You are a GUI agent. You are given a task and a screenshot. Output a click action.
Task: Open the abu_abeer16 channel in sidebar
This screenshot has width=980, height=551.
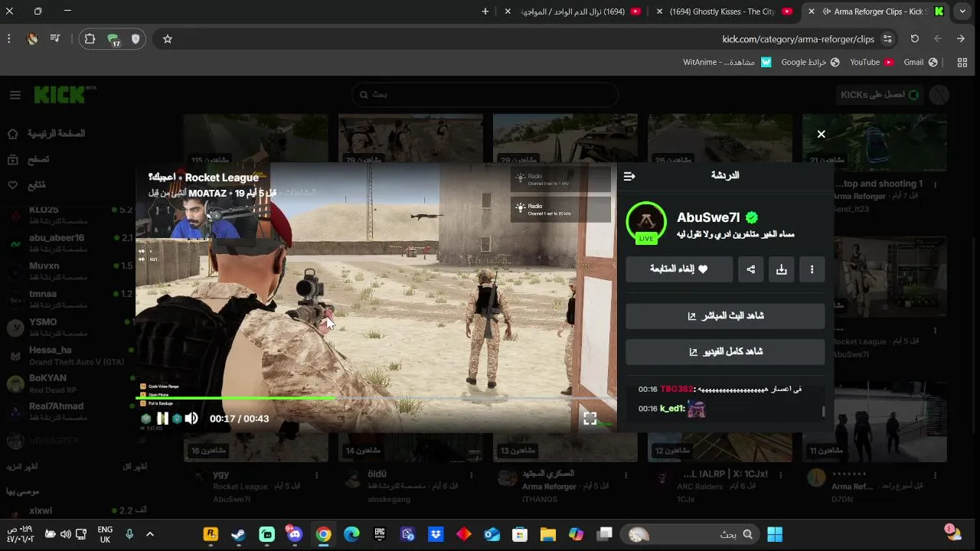click(x=69, y=242)
